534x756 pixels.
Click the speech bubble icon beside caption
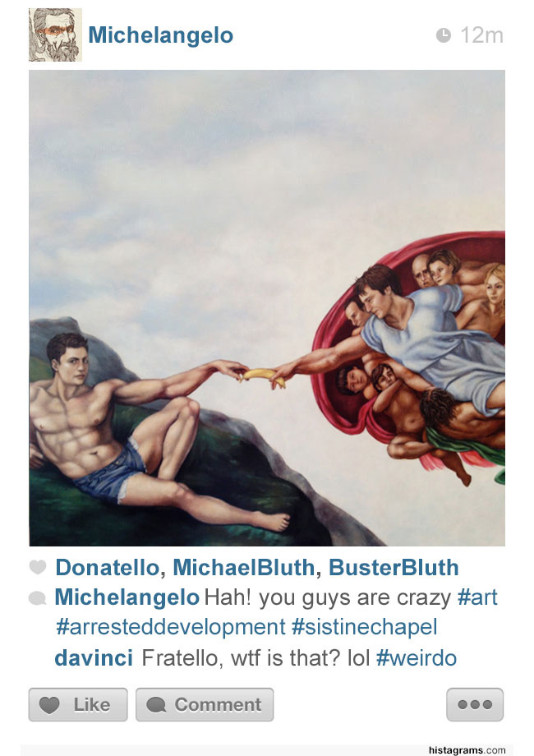(38, 598)
